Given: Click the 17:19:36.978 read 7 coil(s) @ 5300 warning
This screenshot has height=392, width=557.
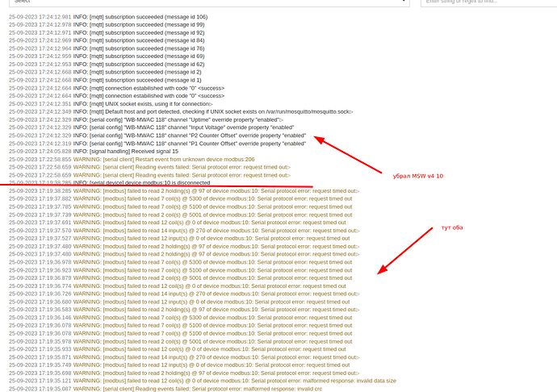Looking at the screenshot, I should [181, 262].
